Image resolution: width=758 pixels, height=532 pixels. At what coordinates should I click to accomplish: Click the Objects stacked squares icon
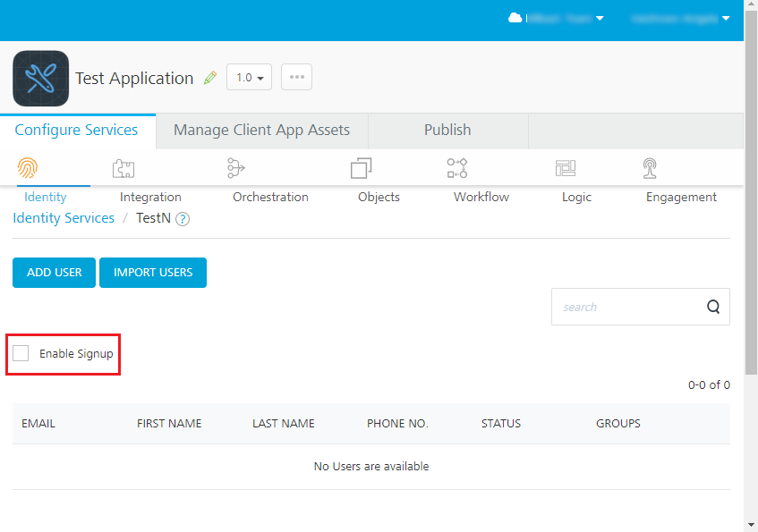pyautogui.click(x=362, y=168)
